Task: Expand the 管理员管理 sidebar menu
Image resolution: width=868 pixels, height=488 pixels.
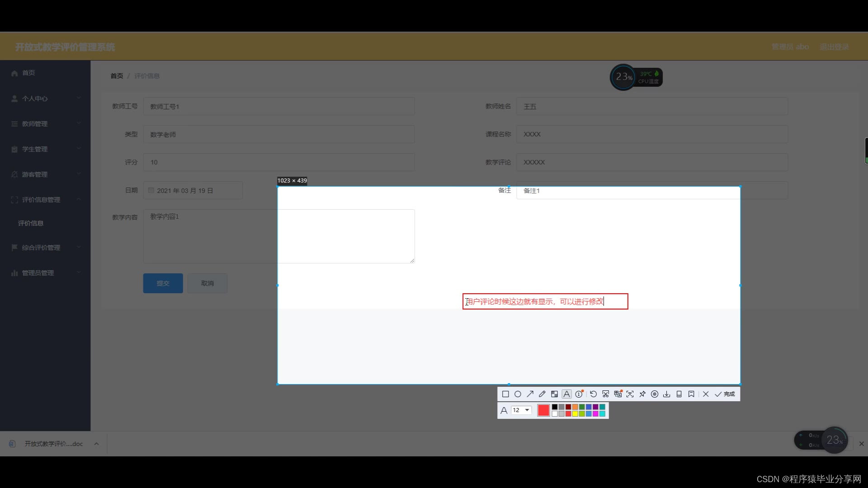Action: (45, 272)
